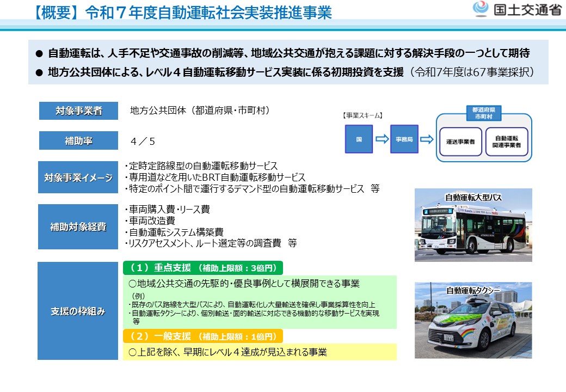The width and height of the screenshot is (566, 392).
Task: Click the 補助対象経費 label
Action: [x=78, y=227]
